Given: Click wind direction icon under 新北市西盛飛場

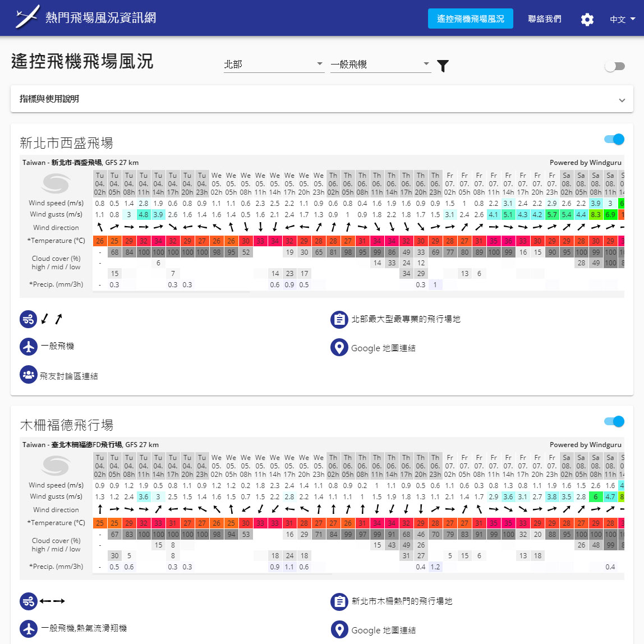Looking at the screenshot, I should 28,319.
